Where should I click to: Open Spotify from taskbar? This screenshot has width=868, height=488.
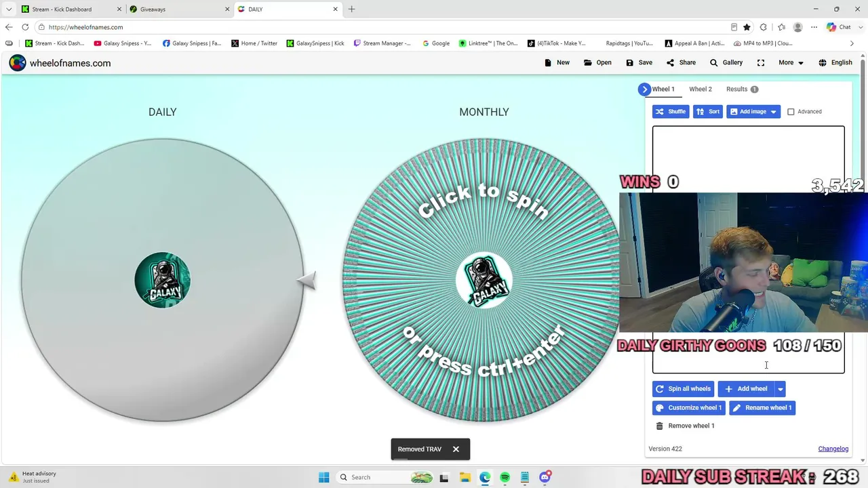[x=505, y=477]
